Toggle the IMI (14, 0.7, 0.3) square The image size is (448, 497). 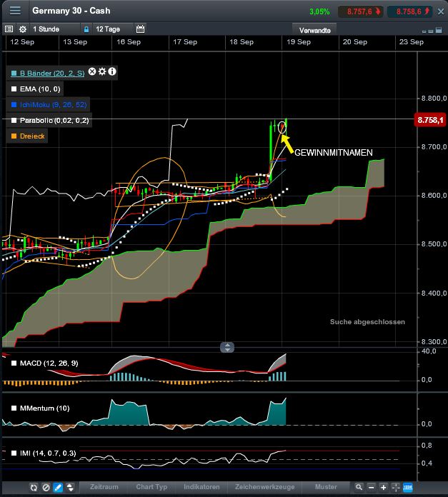(x=14, y=453)
